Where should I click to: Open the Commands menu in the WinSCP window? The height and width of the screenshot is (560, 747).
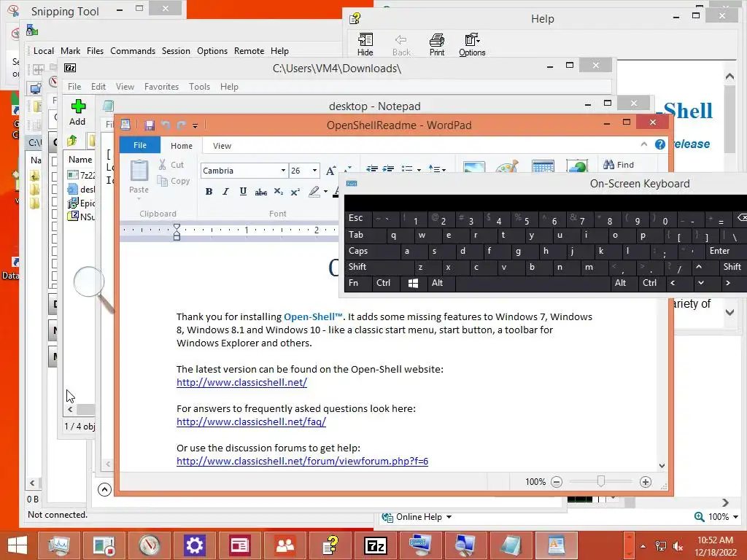coord(133,51)
